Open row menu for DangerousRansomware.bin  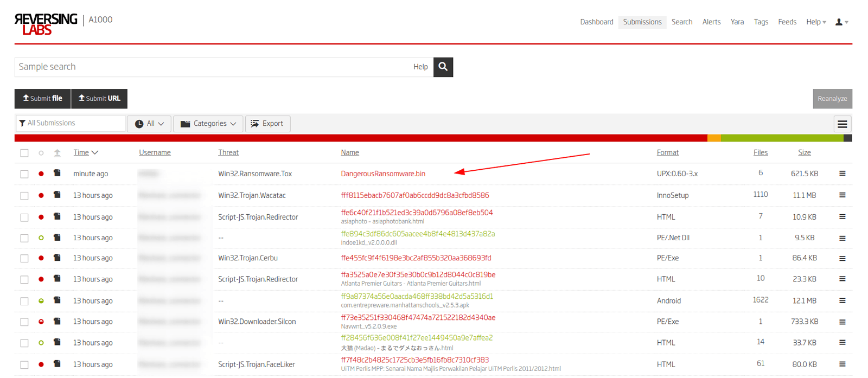coord(842,174)
